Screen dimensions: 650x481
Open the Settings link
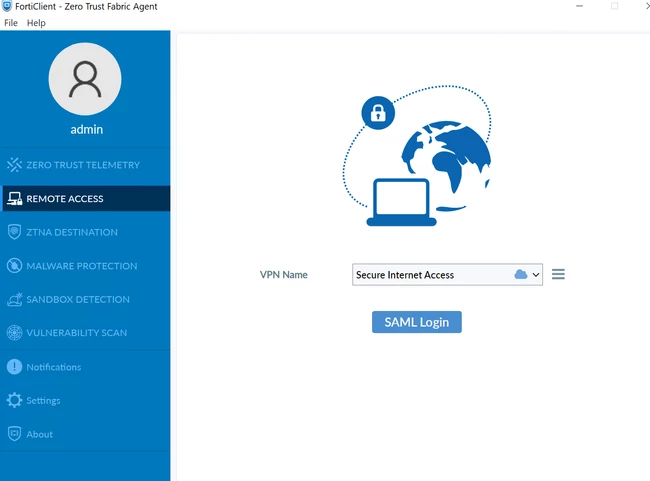point(43,401)
